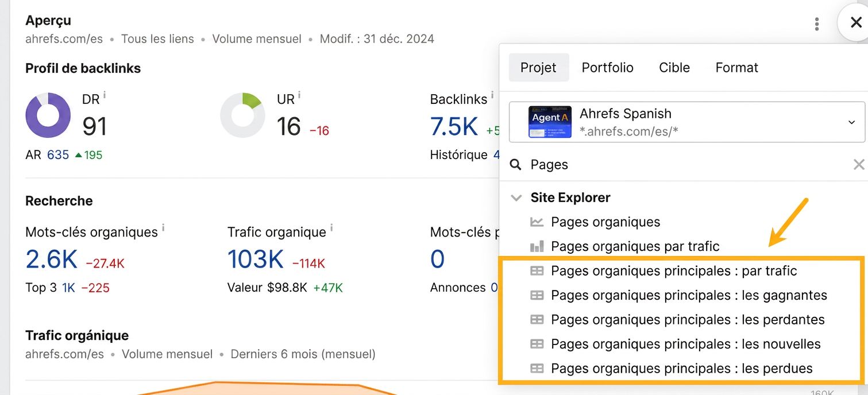Click table icon for 'les perdues' report

[x=537, y=369]
